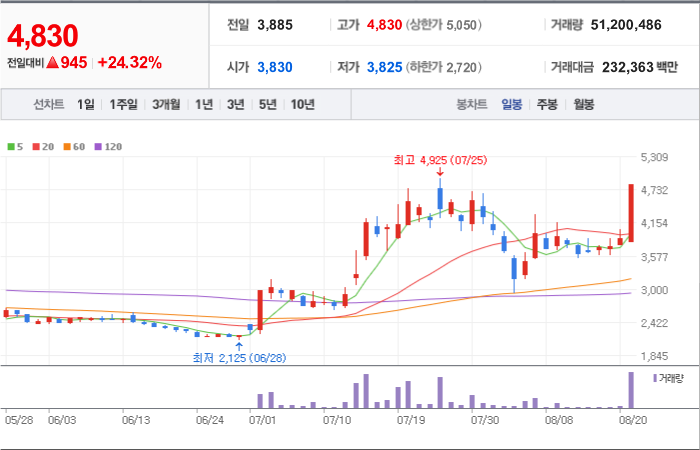The width and height of the screenshot is (700, 450).
Task: Click the 시가 value 3,830
Action: click(x=275, y=67)
